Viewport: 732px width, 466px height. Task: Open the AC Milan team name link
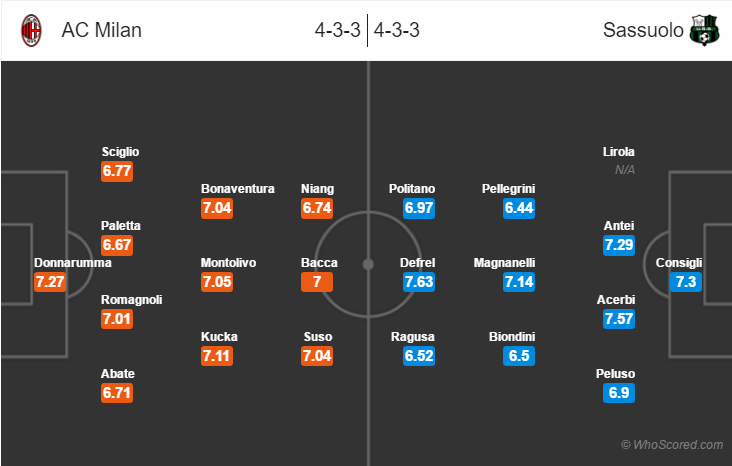pos(101,30)
